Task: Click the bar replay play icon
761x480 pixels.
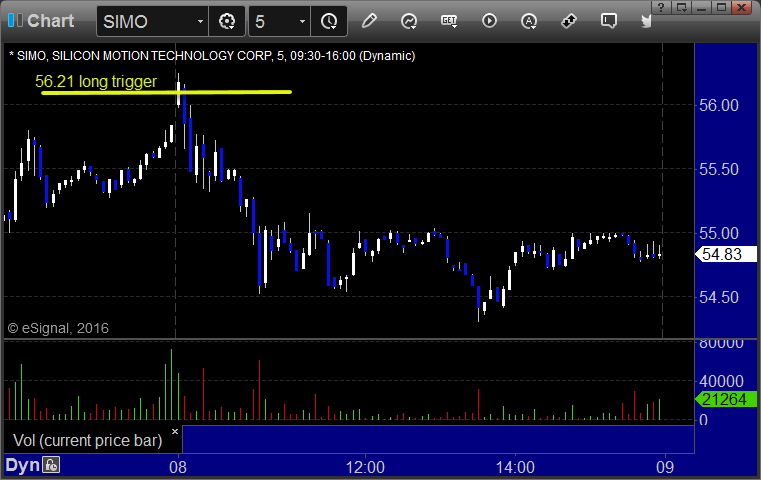Action: pos(489,21)
